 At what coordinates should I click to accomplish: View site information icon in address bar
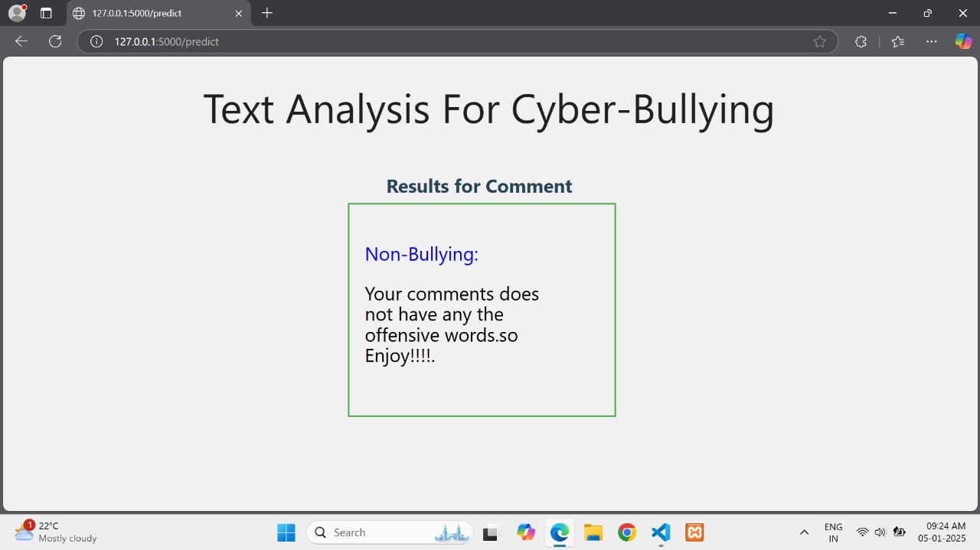(x=96, y=42)
